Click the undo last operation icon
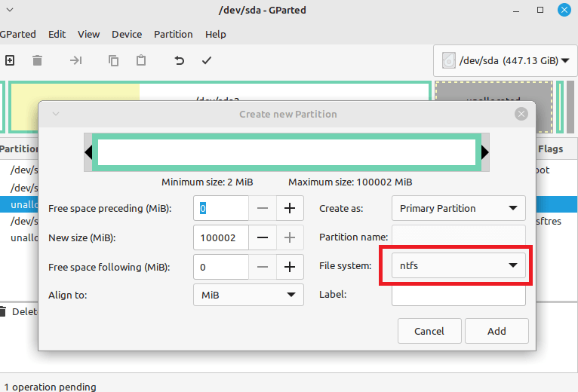 tap(179, 60)
